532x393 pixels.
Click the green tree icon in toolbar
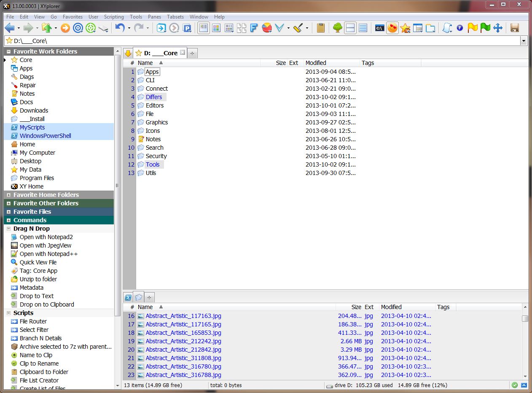337,28
